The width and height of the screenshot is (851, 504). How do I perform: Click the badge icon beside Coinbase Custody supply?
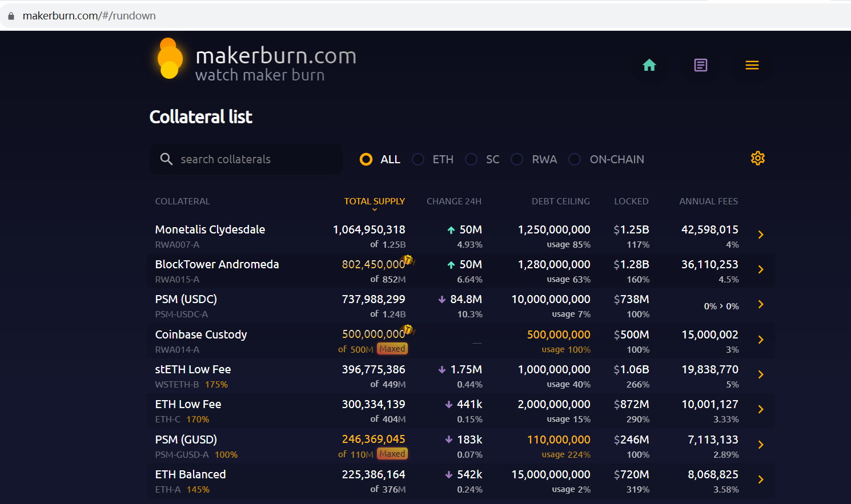coord(409,330)
